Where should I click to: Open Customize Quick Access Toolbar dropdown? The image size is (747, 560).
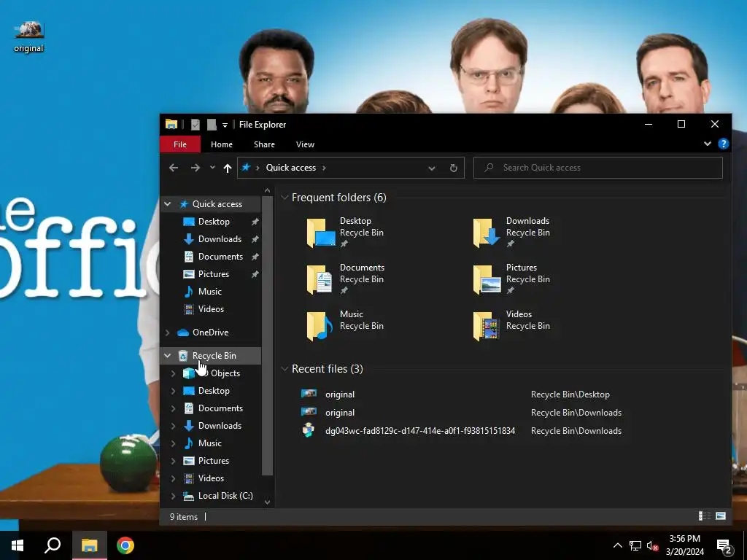[225, 125]
